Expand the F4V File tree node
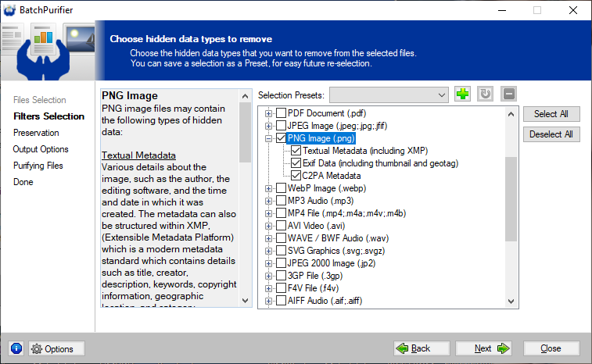 pyautogui.click(x=268, y=288)
